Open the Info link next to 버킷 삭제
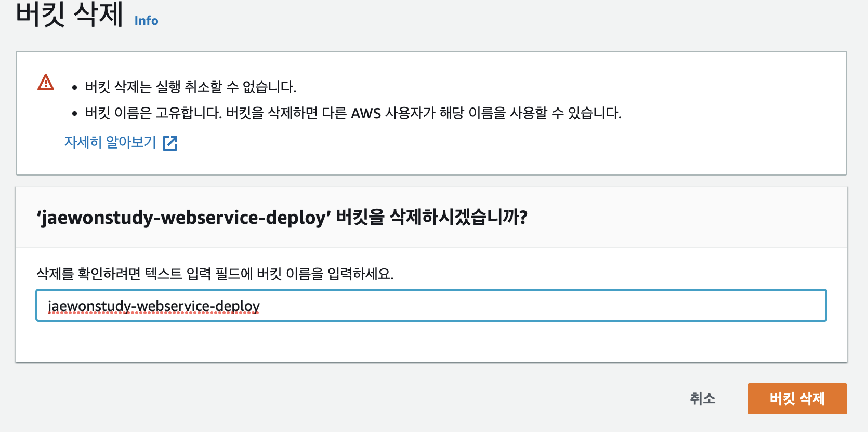Viewport: 868px width, 432px height. pyautogui.click(x=146, y=21)
